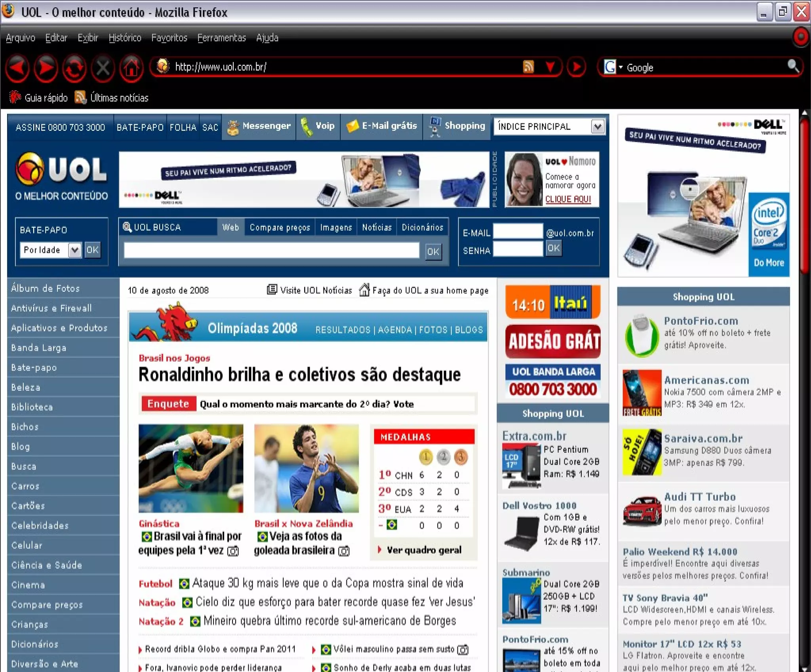Click the Forward navigation arrow
The image size is (811, 672).
pos(46,68)
